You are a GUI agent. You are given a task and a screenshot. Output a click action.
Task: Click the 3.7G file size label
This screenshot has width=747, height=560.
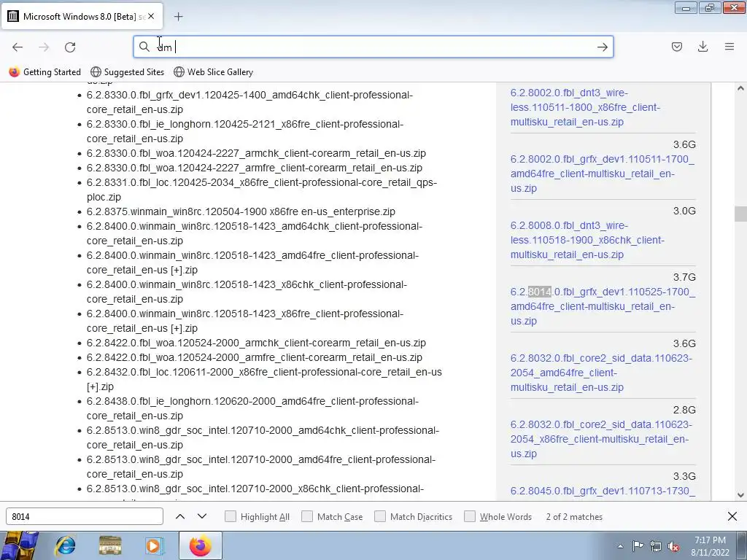pos(684,277)
